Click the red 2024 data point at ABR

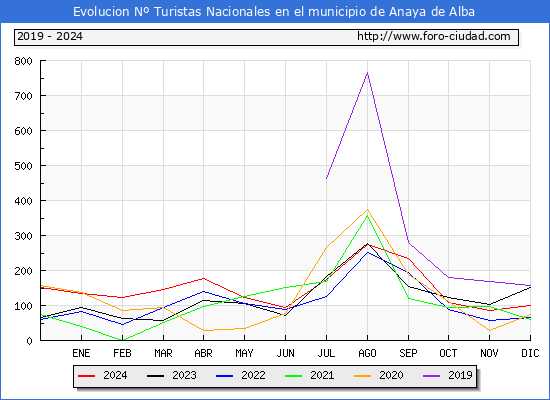coord(204,279)
